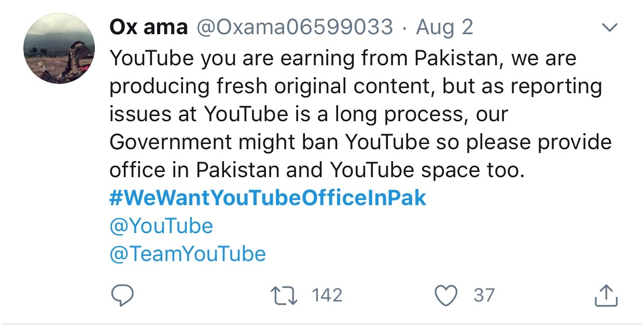Select the 'producing fresh original content' text line

tap(356, 87)
